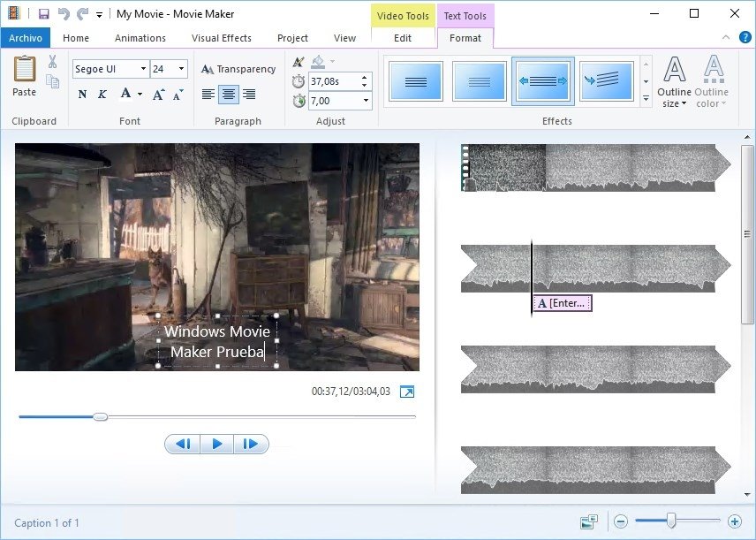
Task: Center align the caption text
Action: 229,94
